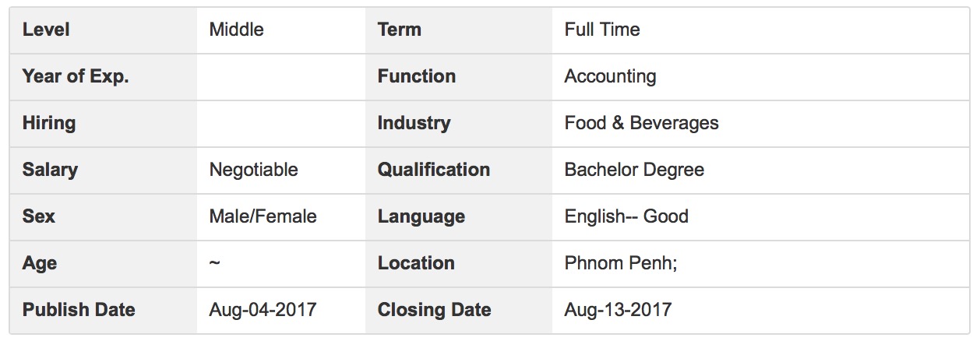This screenshot has width=980, height=341.
Task: Select the Aug-04-2017 publish date
Action: click(x=263, y=310)
